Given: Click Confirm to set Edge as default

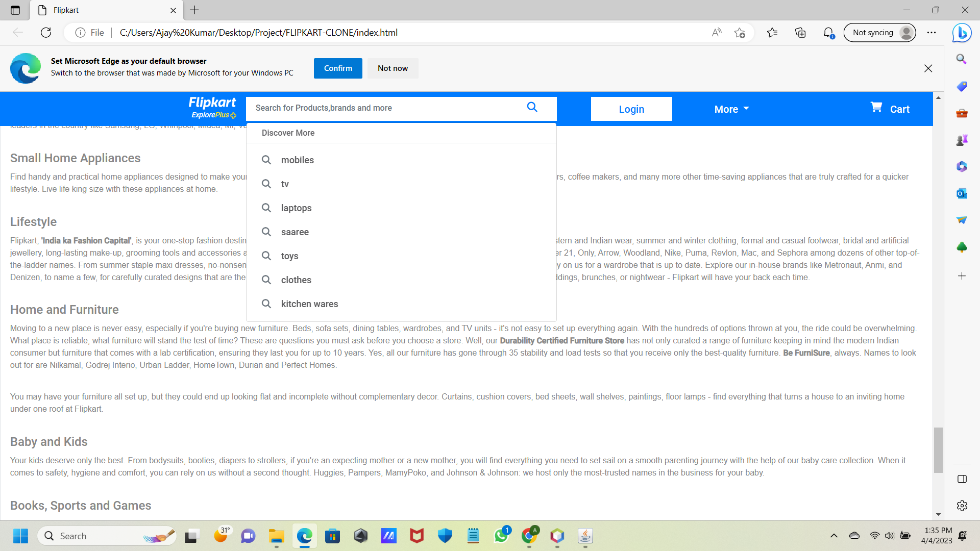Looking at the screenshot, I should point(337,68).
